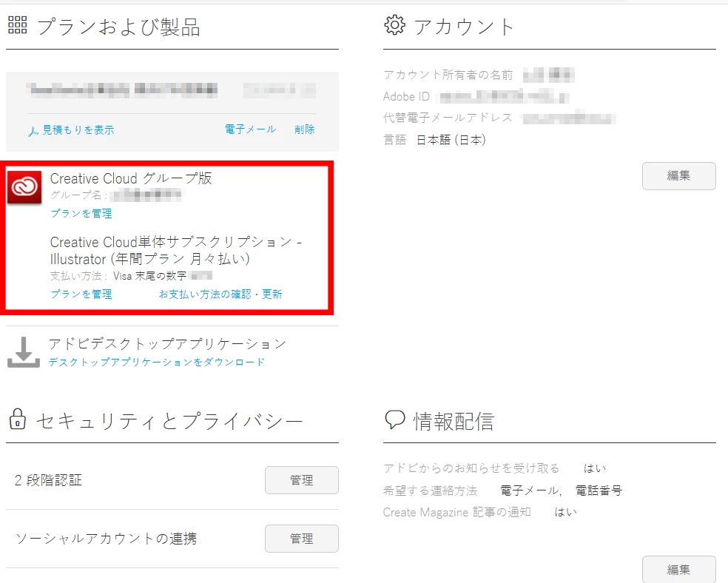Image resolution: width=728 pixels, height=583 pixels.
Task: Click the プランおよび製品 heading
Action: tap(118, 27)
